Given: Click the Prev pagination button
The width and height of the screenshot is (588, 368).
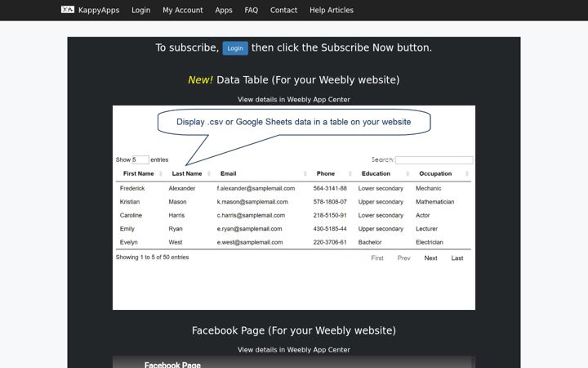Looking at the screenshot, I should click(x=404, y=258).
